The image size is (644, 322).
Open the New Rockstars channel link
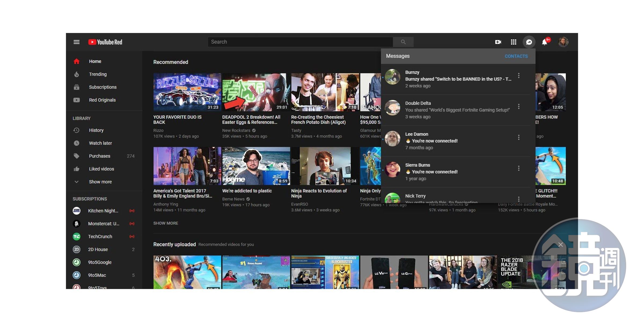coord(236,130)
